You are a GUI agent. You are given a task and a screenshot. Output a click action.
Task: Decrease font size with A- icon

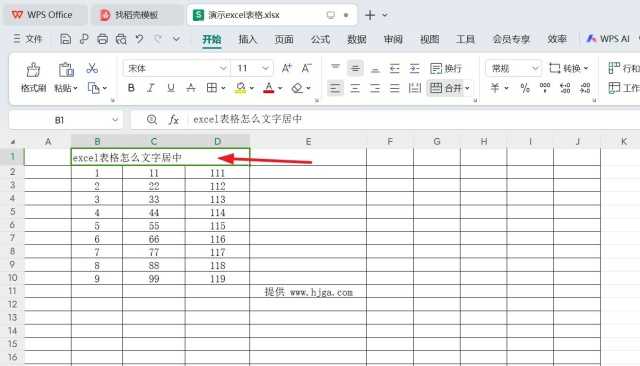tap(307, 68)
